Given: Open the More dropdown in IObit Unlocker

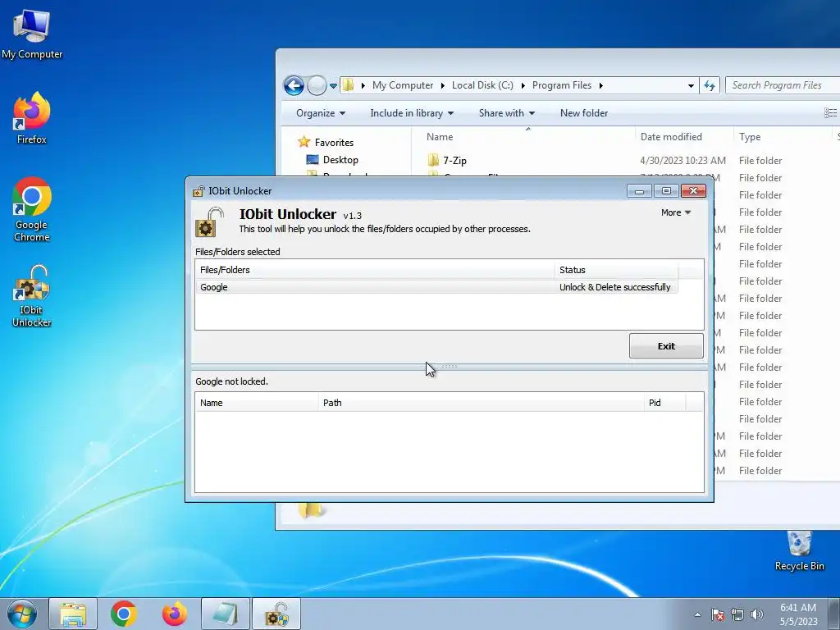Looking at the screenshot, I should (x=676, y=212).
